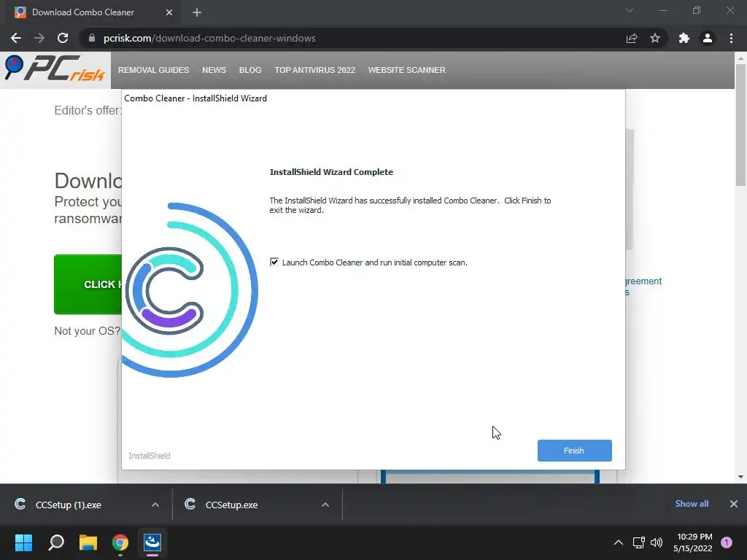Open the Chrome profile icon

click(x=708, y=38)
